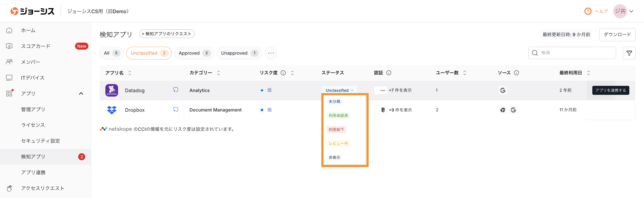This screenshot has height=198, width=644.
Task: Show the +9 件 authentication items for Dropbox
Action: tap(401, 110)
